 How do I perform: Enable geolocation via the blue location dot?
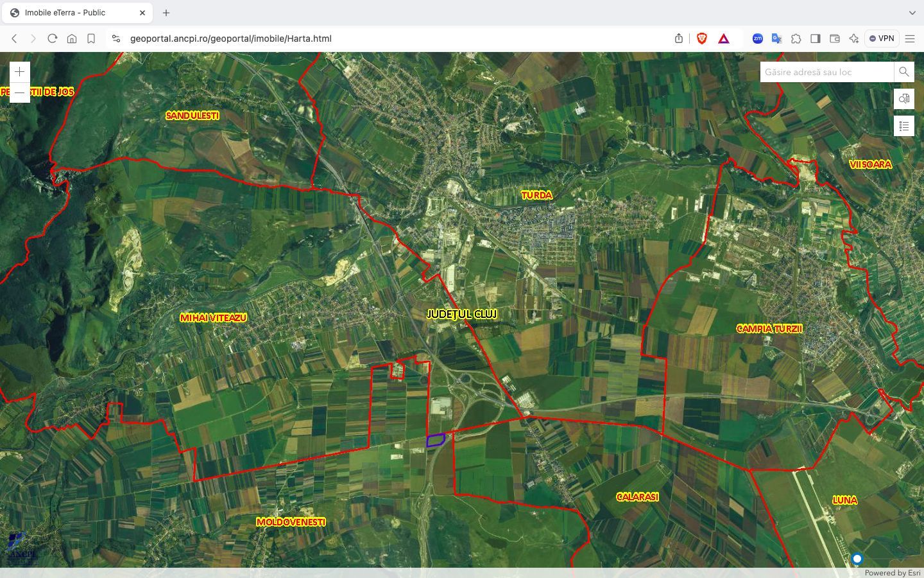pyautogui.click(x=857, y=559)
